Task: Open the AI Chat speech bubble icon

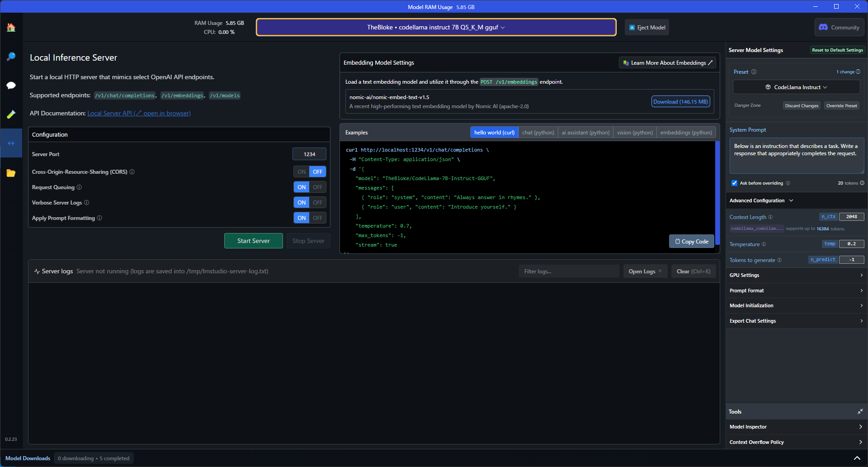Action: pos(11,85)
